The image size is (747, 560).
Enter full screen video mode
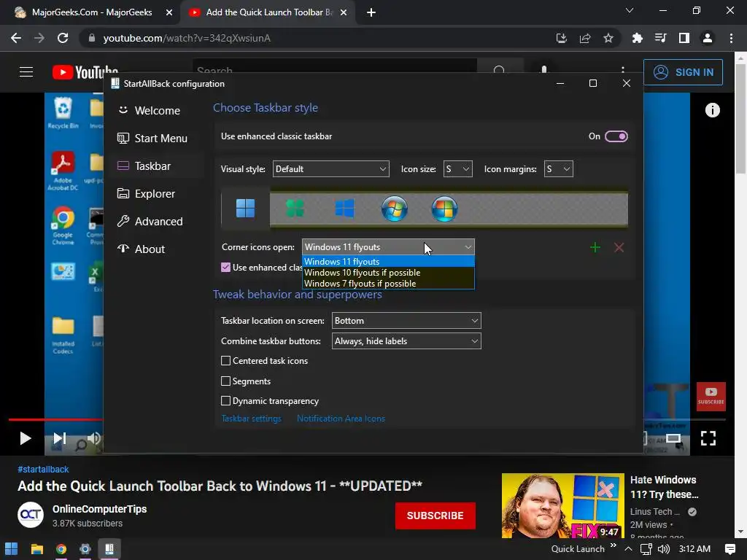(x=708, y=438)
